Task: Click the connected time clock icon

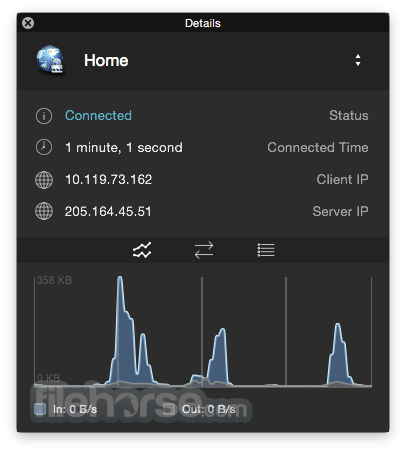Action: 44,147
